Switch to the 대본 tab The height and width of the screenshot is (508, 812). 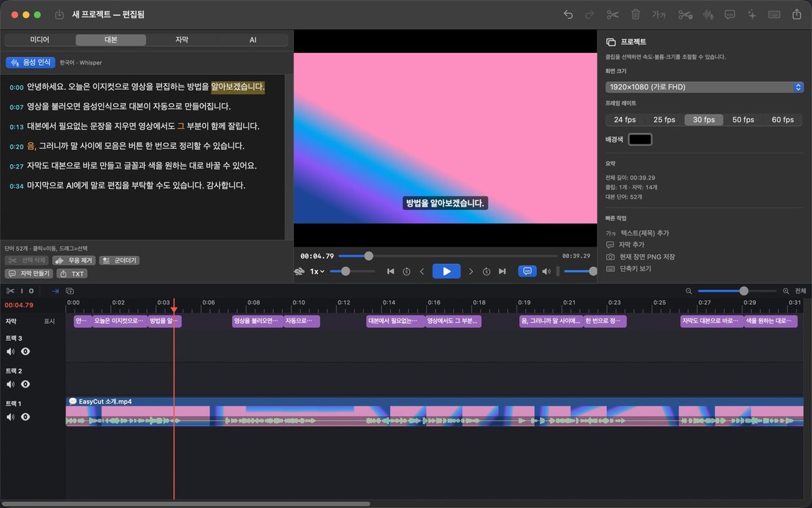point(111,40)
